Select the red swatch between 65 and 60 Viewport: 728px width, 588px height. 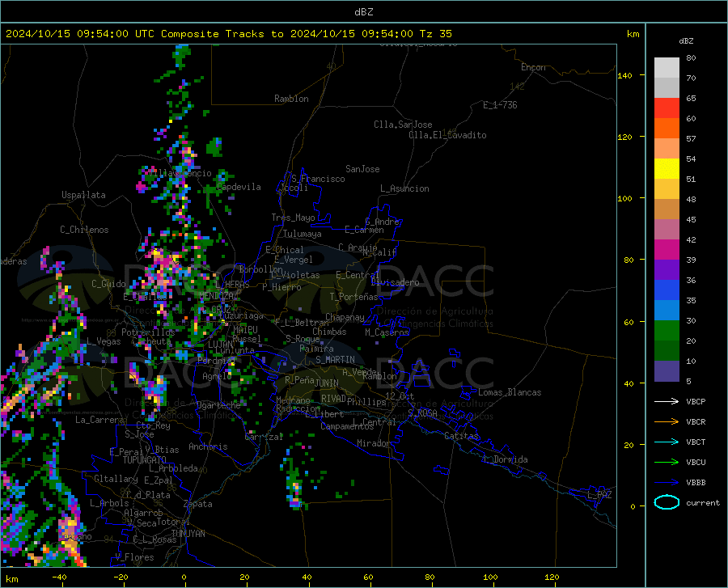[x=667, y=108]
